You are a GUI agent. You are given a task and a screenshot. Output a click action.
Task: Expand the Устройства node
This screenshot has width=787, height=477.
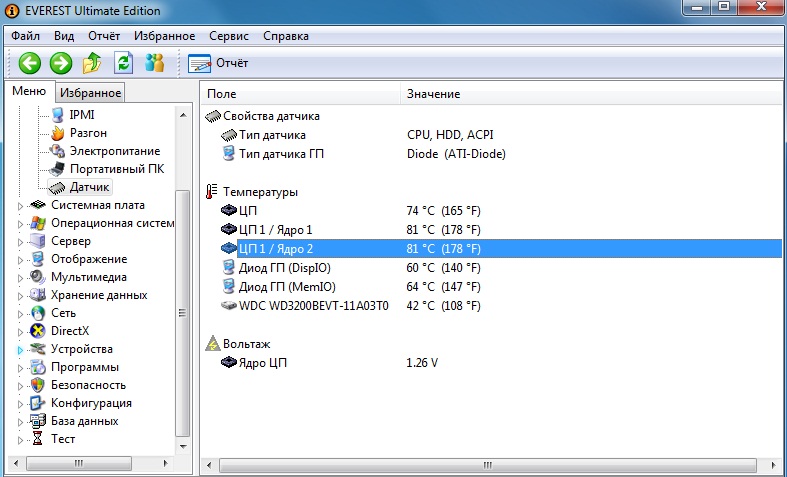[20, 350]
